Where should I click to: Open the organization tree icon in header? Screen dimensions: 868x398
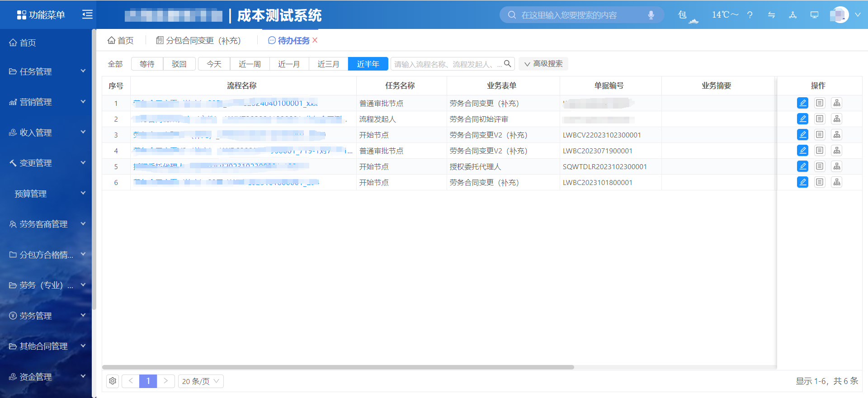(793, 15)
